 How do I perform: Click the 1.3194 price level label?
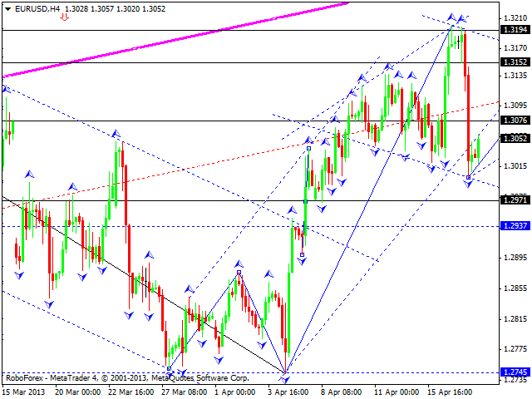[x=513, y=30]
